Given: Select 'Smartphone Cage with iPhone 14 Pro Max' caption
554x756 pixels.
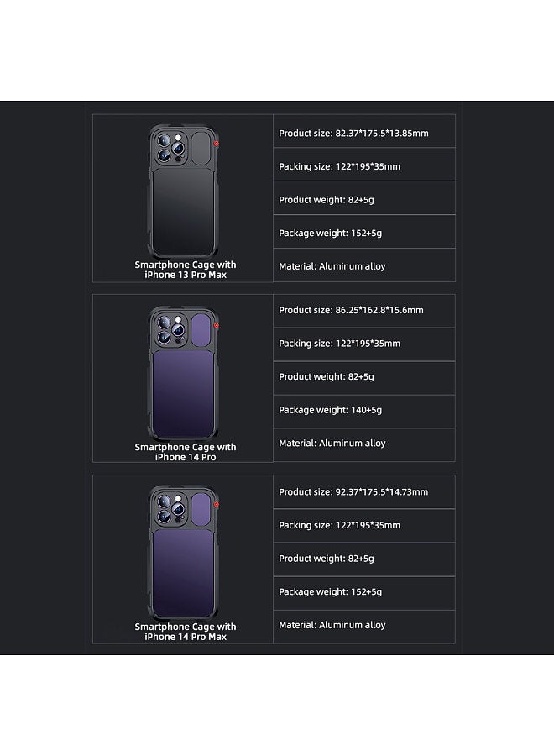Looking at the screenshot, I should click(186, 632).
